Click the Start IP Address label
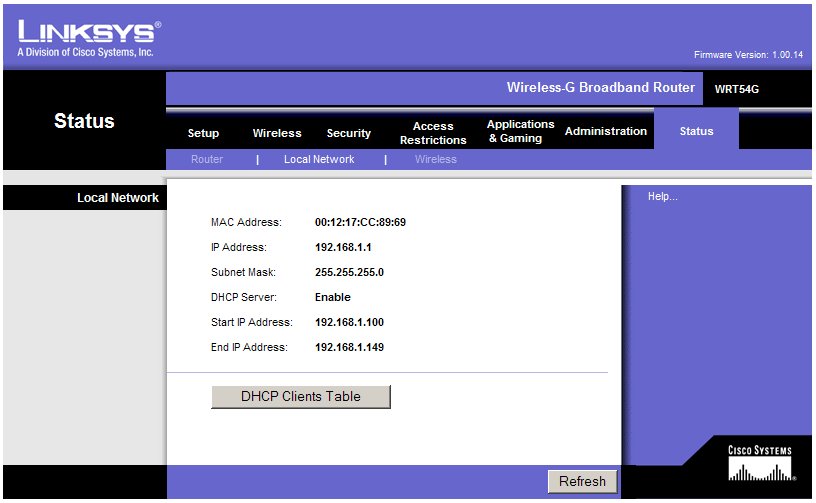816x503 pixels. 251,322
